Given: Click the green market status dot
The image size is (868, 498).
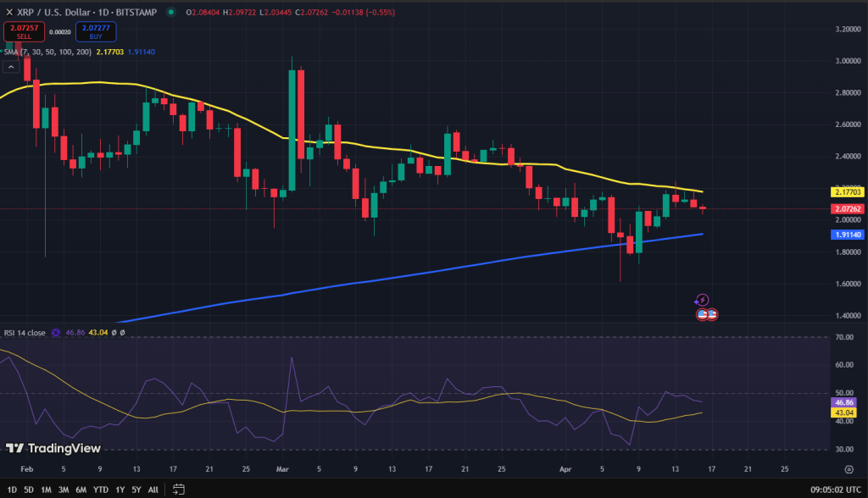Looking at the screenshot, I should [x=171, y=12].
